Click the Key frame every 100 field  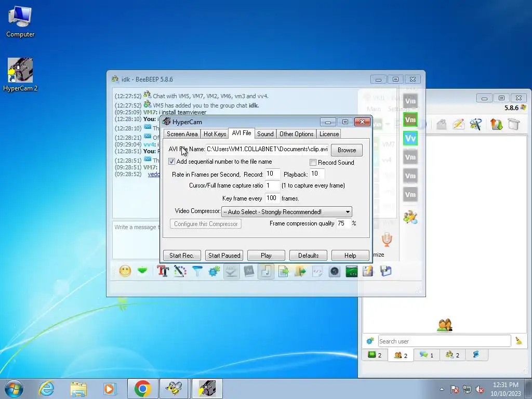point(272,198)
